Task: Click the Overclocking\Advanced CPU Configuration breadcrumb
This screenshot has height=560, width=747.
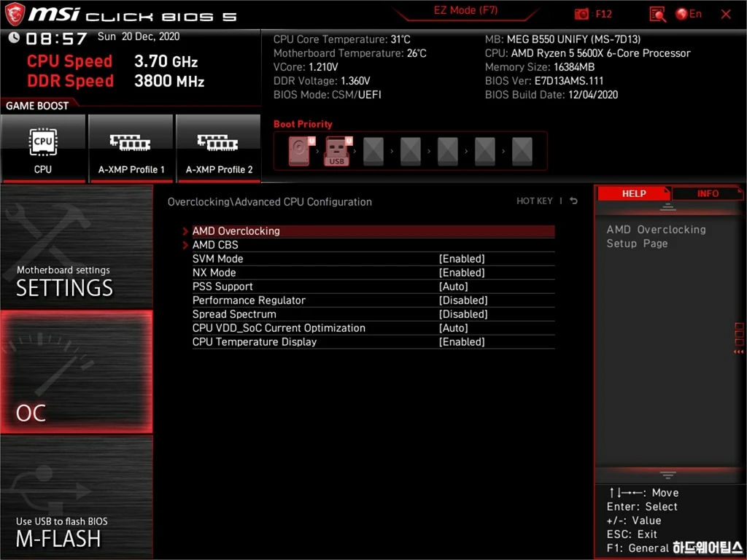Action: click(270, 201)
